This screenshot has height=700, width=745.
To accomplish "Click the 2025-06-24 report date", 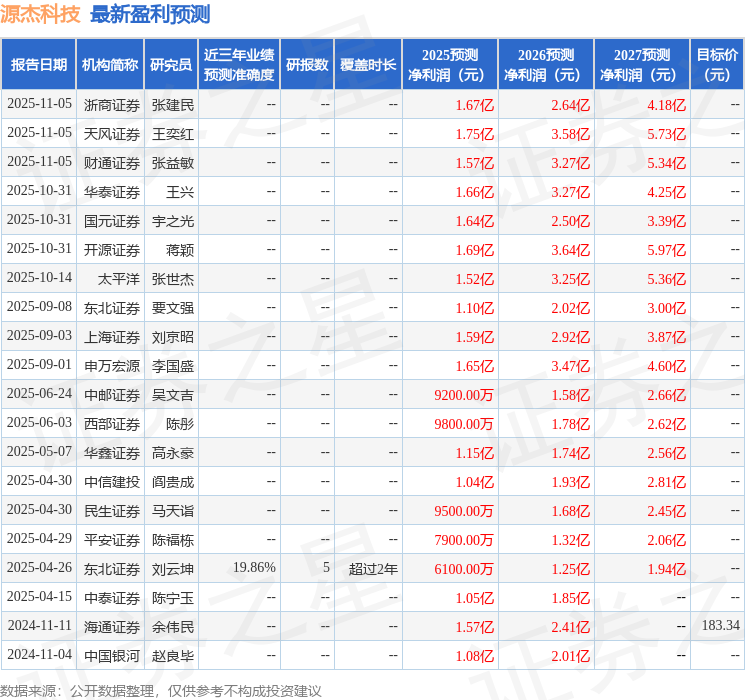I will click(39, 393).
